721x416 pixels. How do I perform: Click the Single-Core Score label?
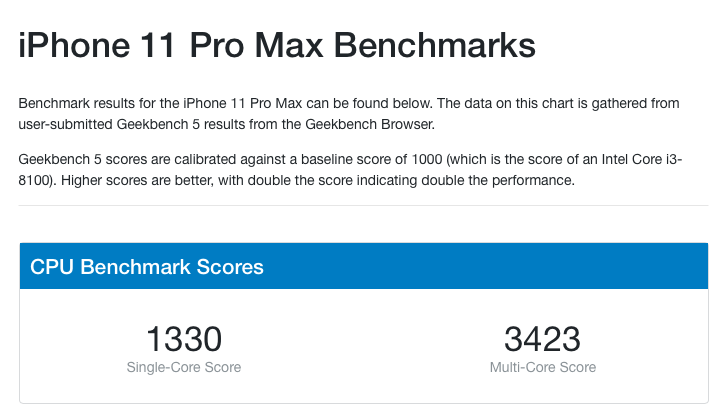184,367
